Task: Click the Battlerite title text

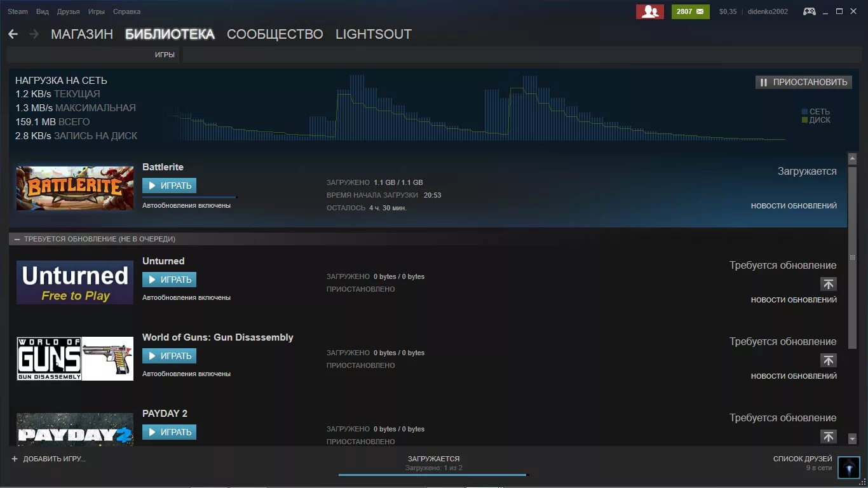Action: click(163, 167)
